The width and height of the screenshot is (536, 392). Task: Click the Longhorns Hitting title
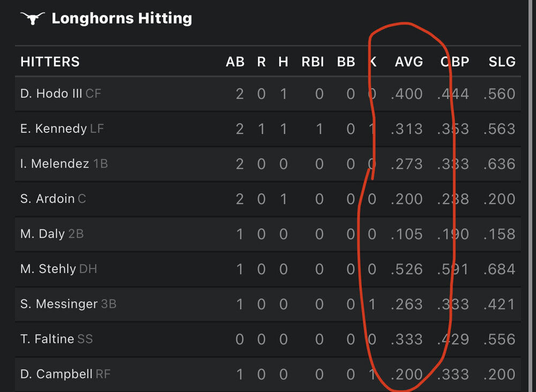point(122,19)
